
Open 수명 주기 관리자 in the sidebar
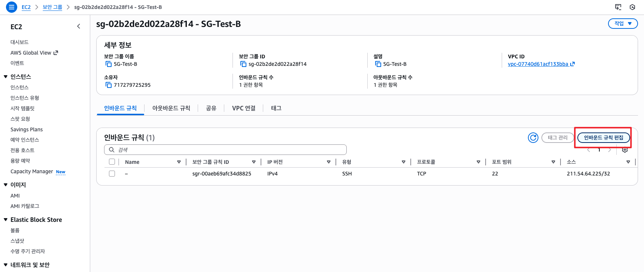tap(28, 251)
